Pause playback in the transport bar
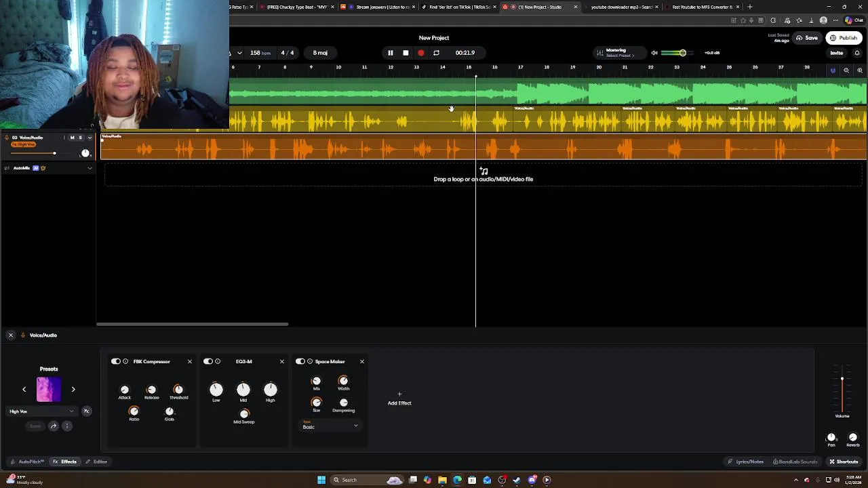Screen dimensions: 868x488 point(390,53)
